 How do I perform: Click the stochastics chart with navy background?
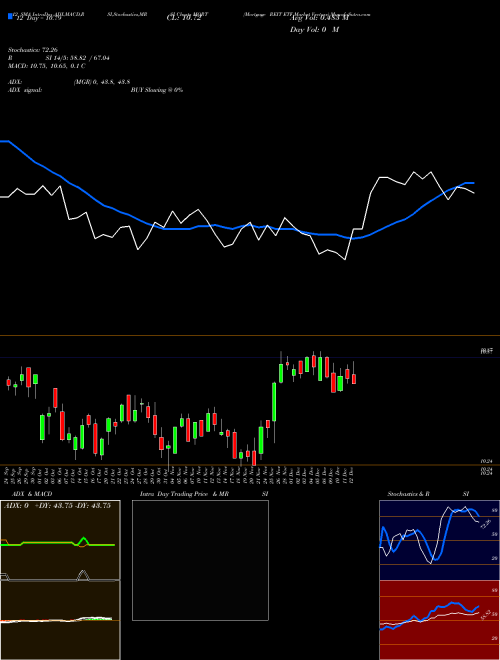439,540
